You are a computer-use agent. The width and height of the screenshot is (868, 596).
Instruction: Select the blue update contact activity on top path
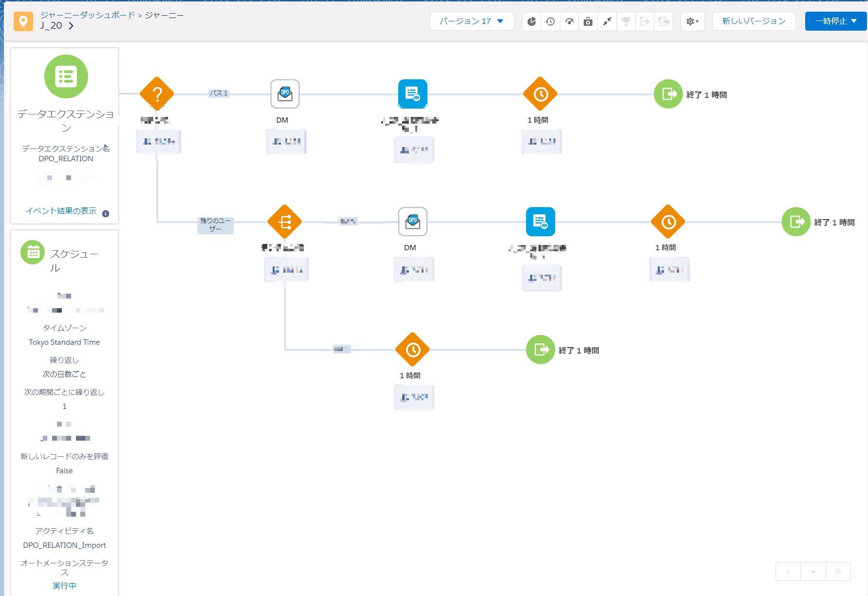pyautogui.click(x=412, y=94)
